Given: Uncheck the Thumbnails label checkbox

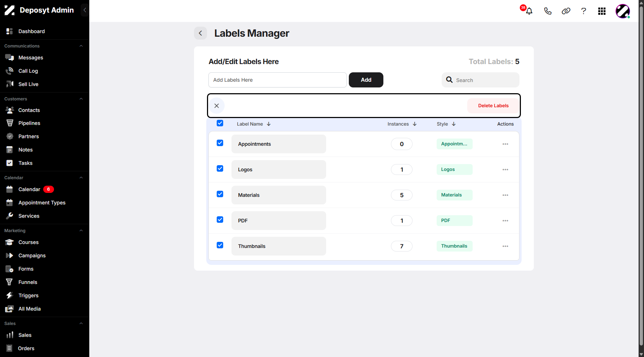Looking at the screenshot, I should (220, 245).
